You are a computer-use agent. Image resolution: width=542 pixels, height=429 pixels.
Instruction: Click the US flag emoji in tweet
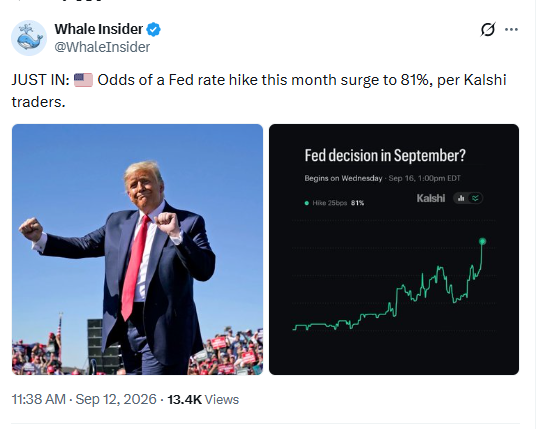83,80
